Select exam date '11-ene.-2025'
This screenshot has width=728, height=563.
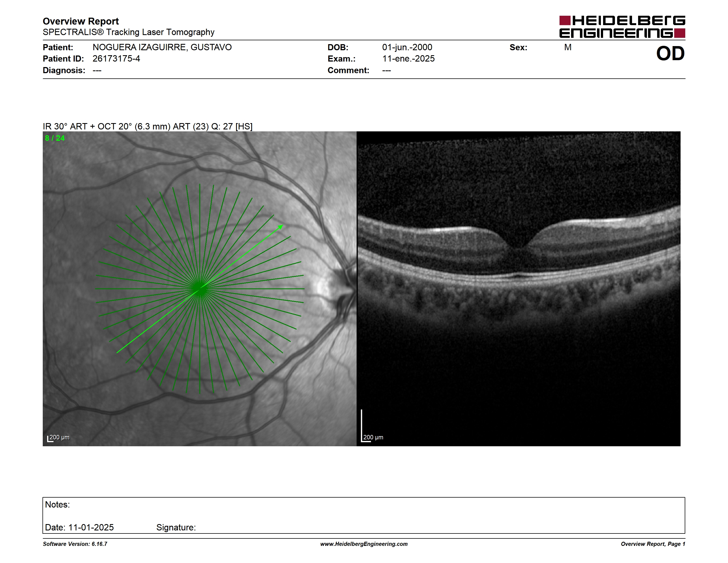coord(408,59)
